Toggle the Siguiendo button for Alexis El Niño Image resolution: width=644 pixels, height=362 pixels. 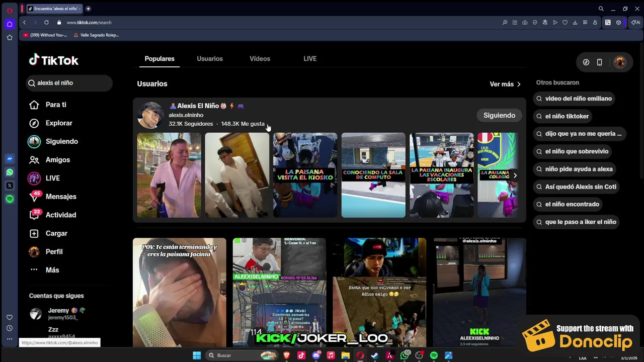pyautogui.click(x=499, y=115)
